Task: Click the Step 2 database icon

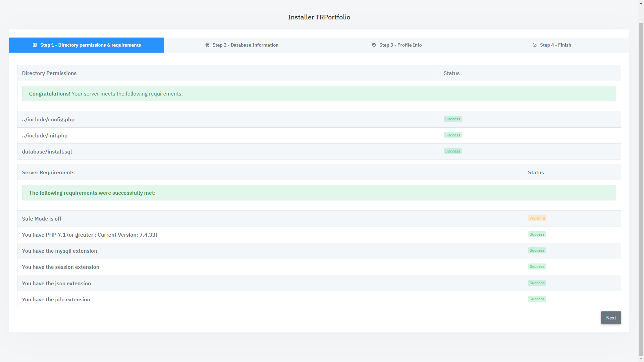Action: click(x=207, y=45)
